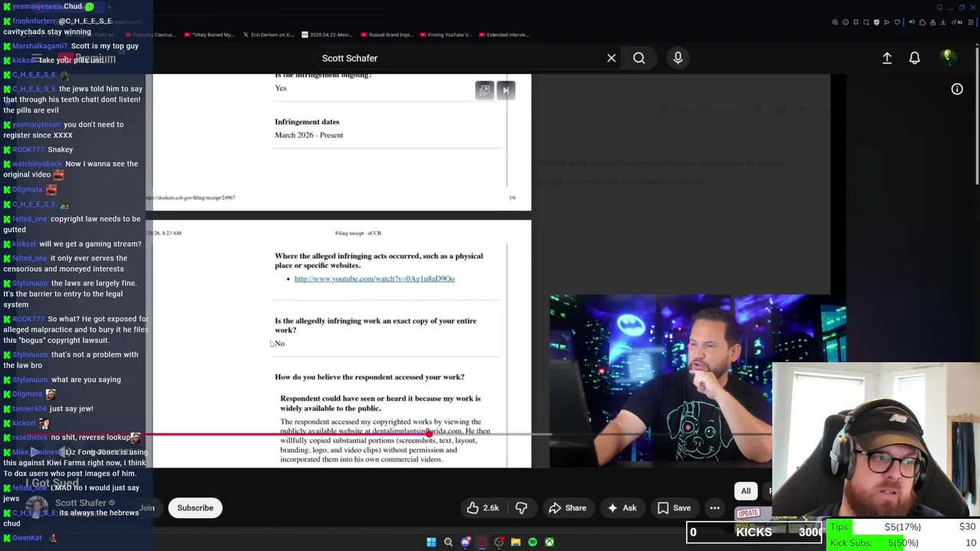Switch to "Vitaly Ruined My..." browser tab

(208, 34)
